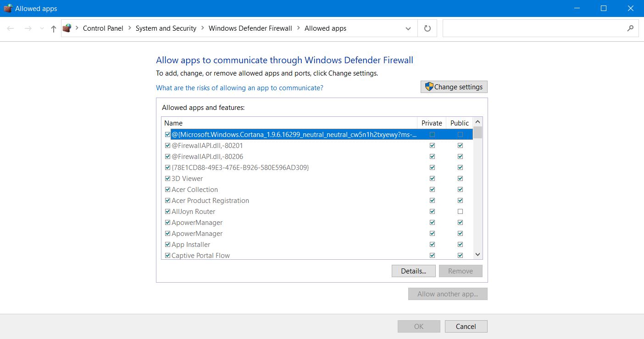
Task: Select the App Installer row text
Action: tap(191, 245)
